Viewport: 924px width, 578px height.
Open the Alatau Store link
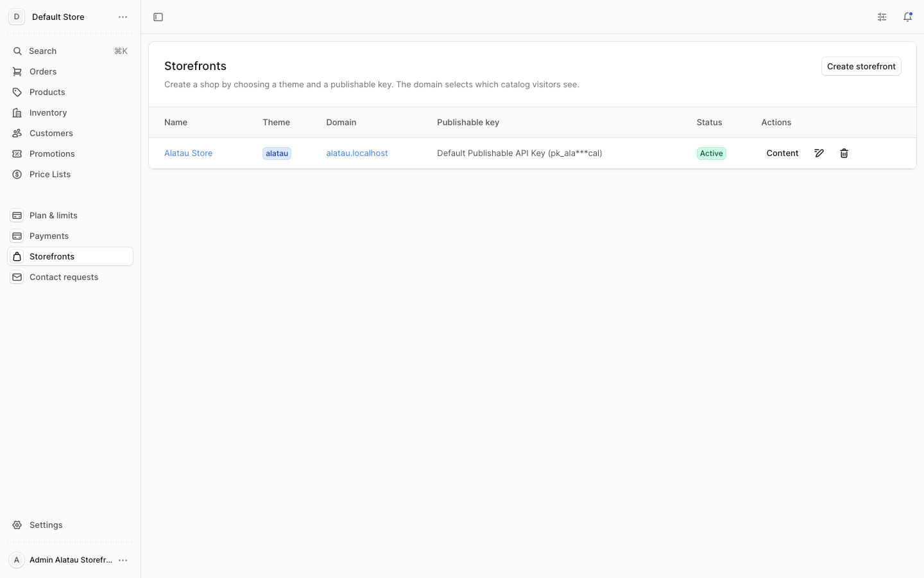(188, 153)
